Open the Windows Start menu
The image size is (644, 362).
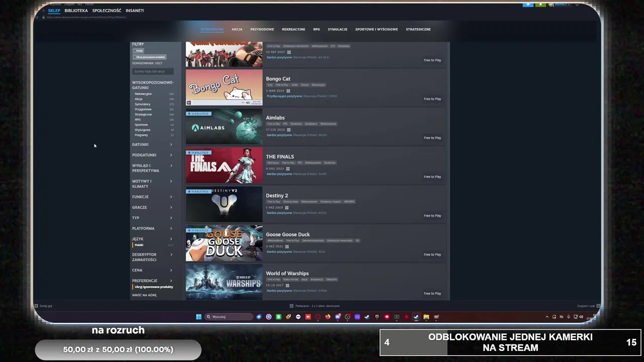tap(199, 317)
